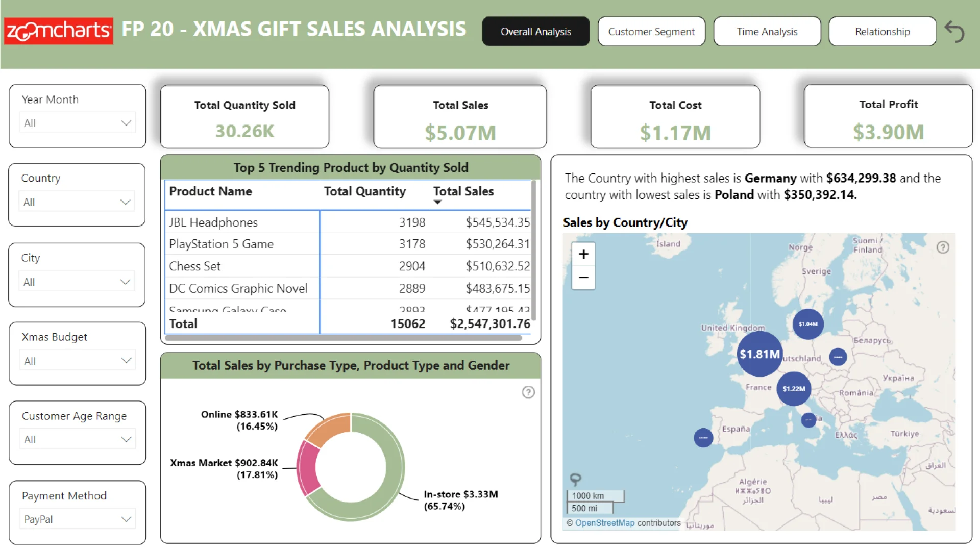Image resolution: width=980 pixels, height=551 pixels.
Task: Select the $1.81M map bubble
Action: (760, 354)
